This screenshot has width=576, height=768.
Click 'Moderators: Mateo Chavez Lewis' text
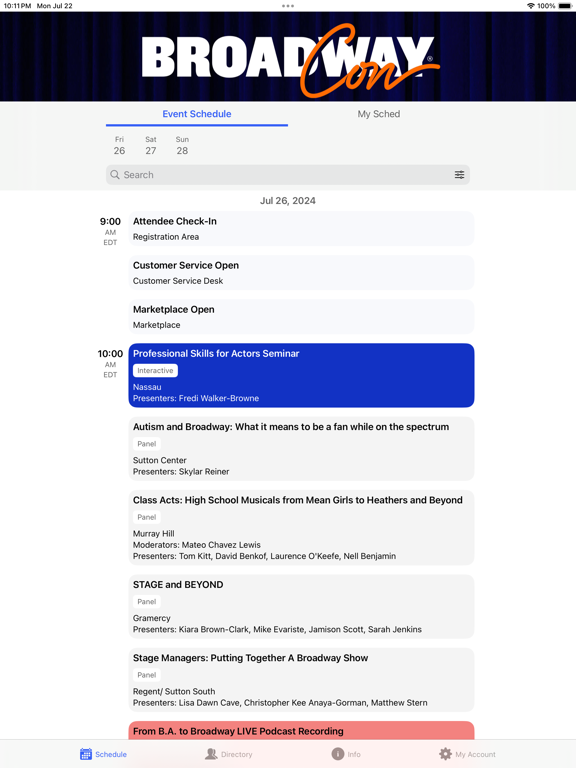197,545
